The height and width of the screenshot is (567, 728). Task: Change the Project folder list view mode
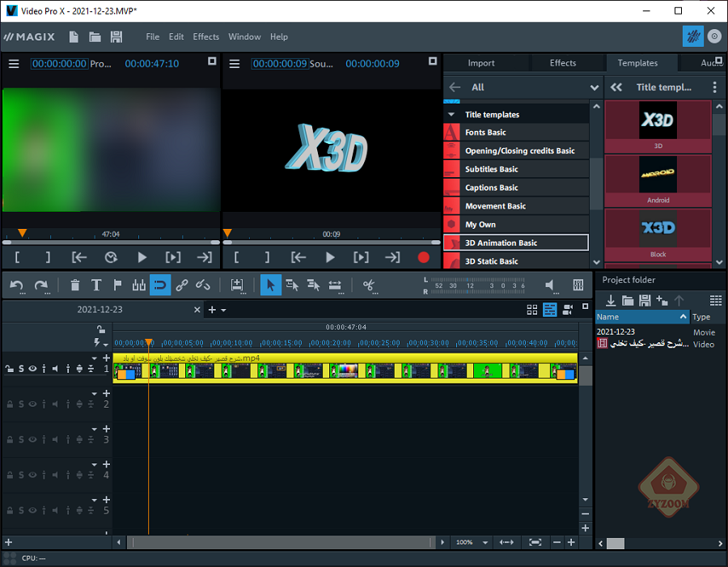point(716,300)
